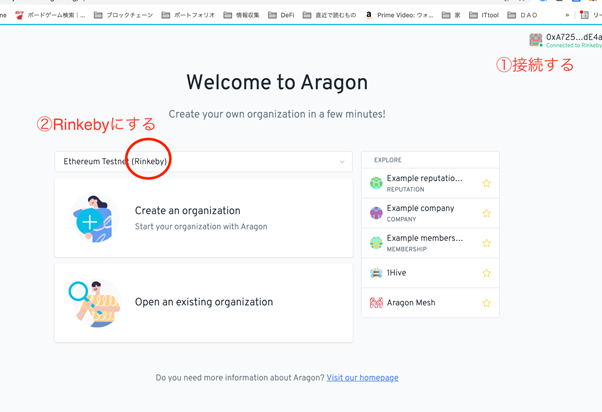Open the 家 bookmark folder
Screen dimensions: 602x412
coord(451,15)
